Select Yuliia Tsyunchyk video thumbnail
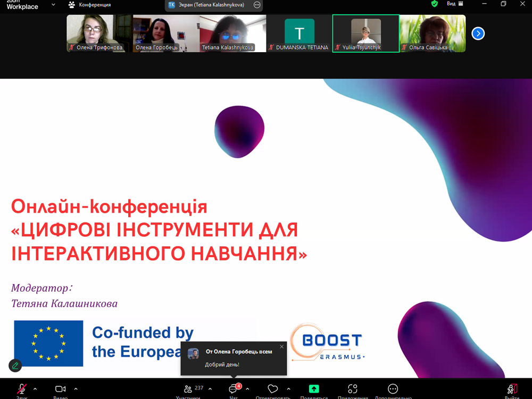This screenshot has height=399, width=532. click(x=365, y=33)
